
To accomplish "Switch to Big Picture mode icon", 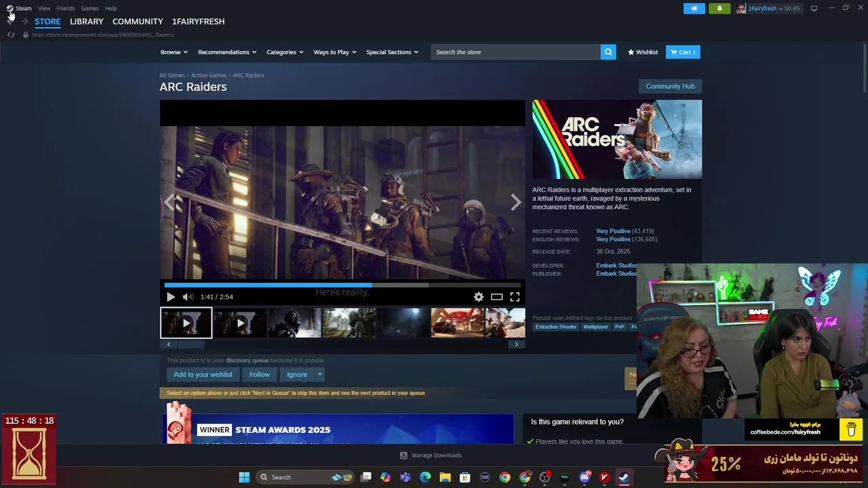I will click(x=814, y=8).
